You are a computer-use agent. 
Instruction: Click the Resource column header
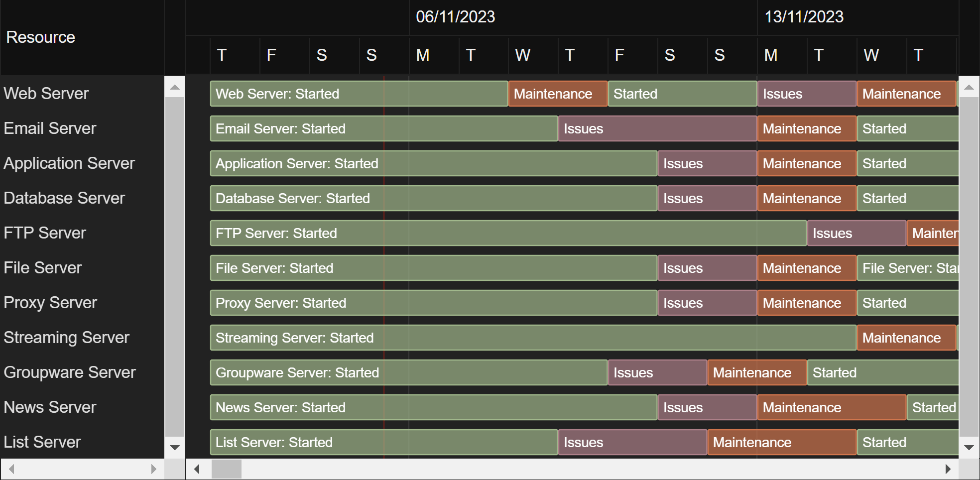click(40, 37)
